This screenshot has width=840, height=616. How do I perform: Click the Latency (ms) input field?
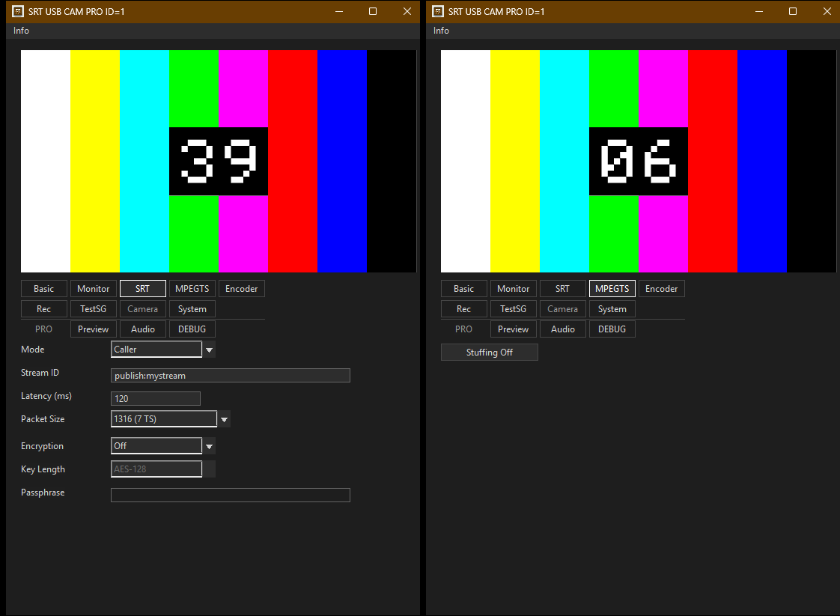click(156, 398)
